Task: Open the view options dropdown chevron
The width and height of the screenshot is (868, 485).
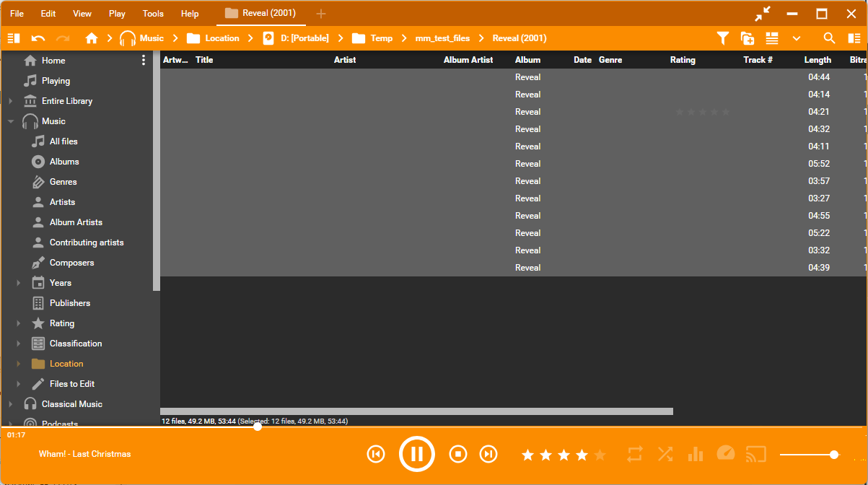Action: point(797,38)
